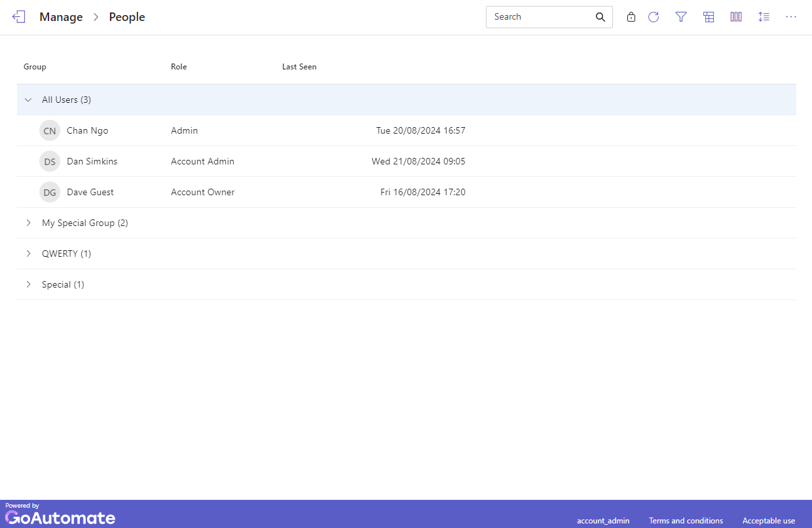This screenshot has width=812, height=528.
Task: Click the CN avatar for Chan Ngo
Action: (50, 130)
